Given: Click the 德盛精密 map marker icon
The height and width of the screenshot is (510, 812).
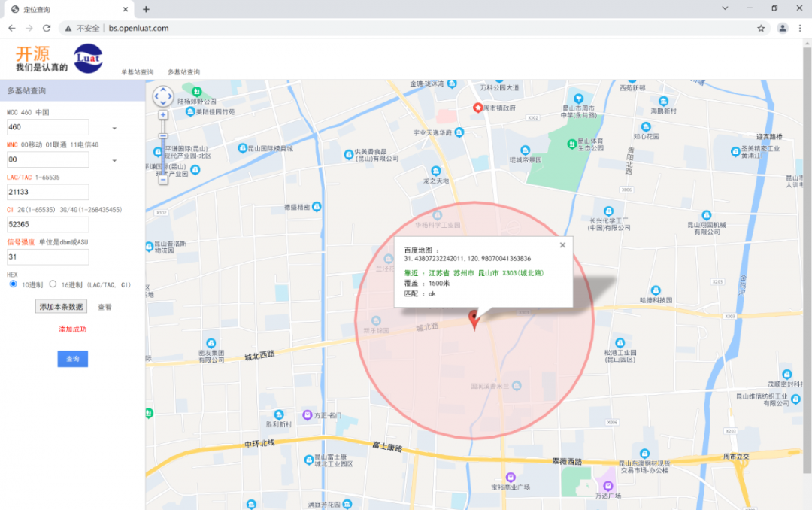Looking at the screenshot, I should (317, 207).
